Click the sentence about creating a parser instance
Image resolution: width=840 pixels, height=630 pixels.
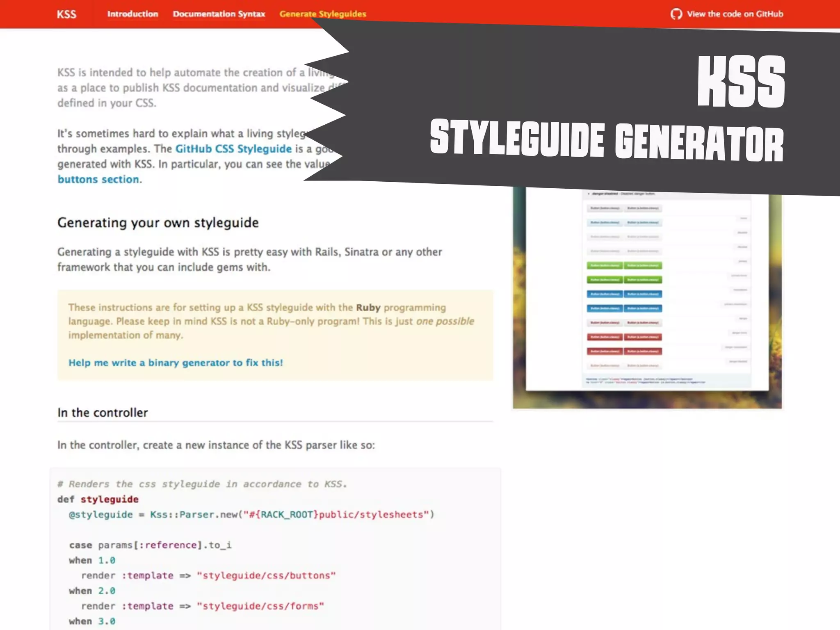216,445
